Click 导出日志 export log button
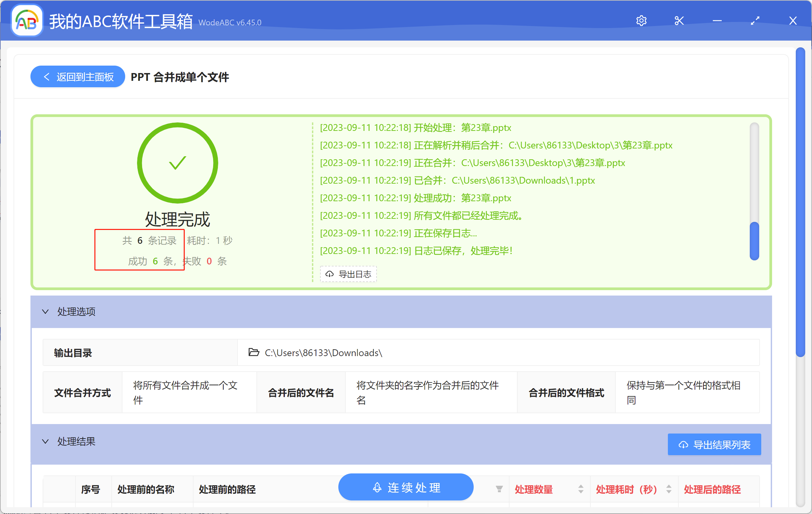This screenshot has height=514, width=812. 348,274
